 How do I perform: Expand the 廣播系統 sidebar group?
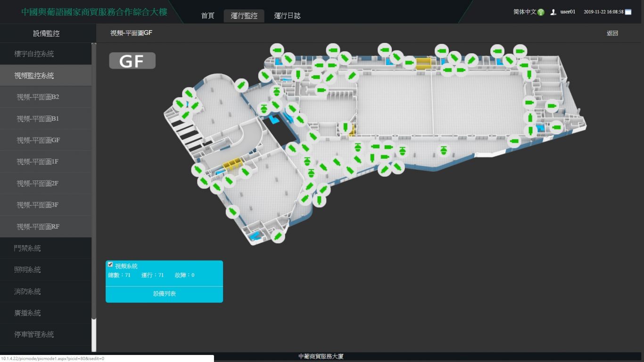[x=46, y=313]
